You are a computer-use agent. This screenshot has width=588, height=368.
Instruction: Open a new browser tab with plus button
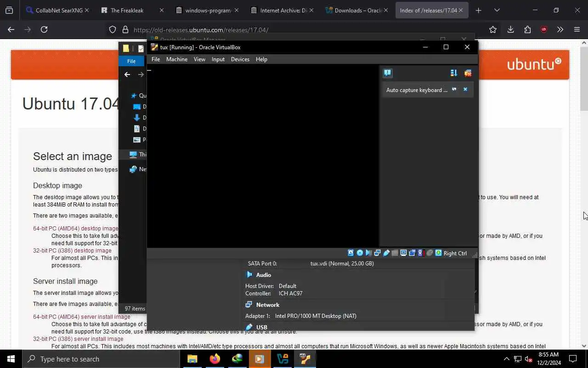tap(478, 10)
